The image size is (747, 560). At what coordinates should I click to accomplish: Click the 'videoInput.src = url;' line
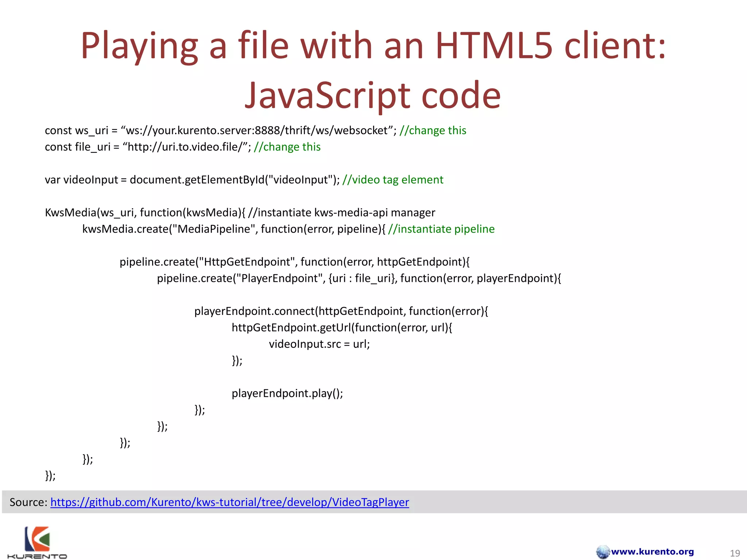click(319, 344)
